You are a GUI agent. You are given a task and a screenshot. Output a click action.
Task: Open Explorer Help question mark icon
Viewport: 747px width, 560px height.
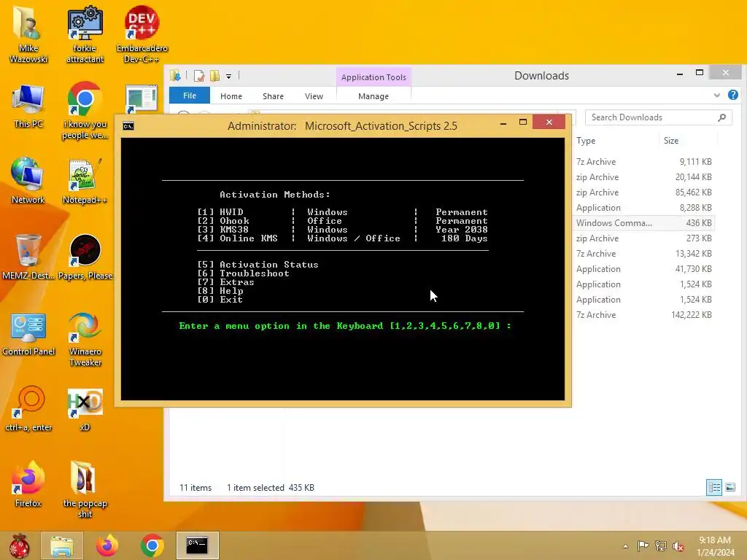tap(732, 95)
